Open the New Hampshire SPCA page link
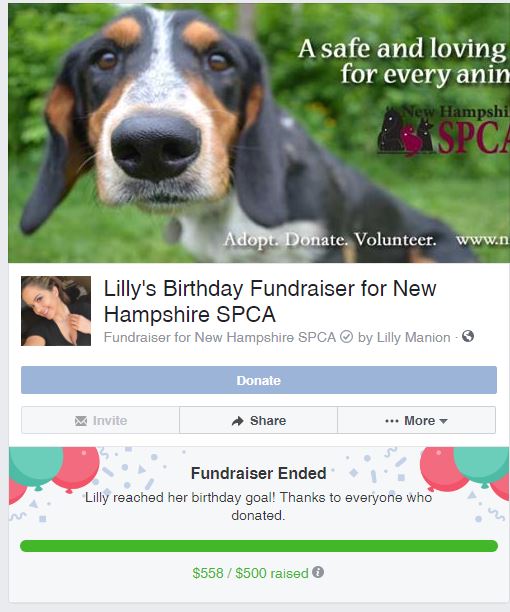Screen dimensions: 510x612 [x=265, y=337]
